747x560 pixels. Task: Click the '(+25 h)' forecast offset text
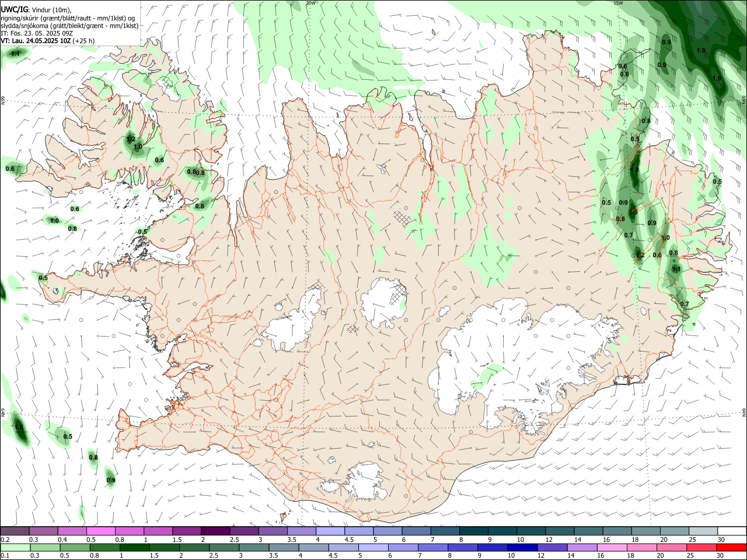84,41
